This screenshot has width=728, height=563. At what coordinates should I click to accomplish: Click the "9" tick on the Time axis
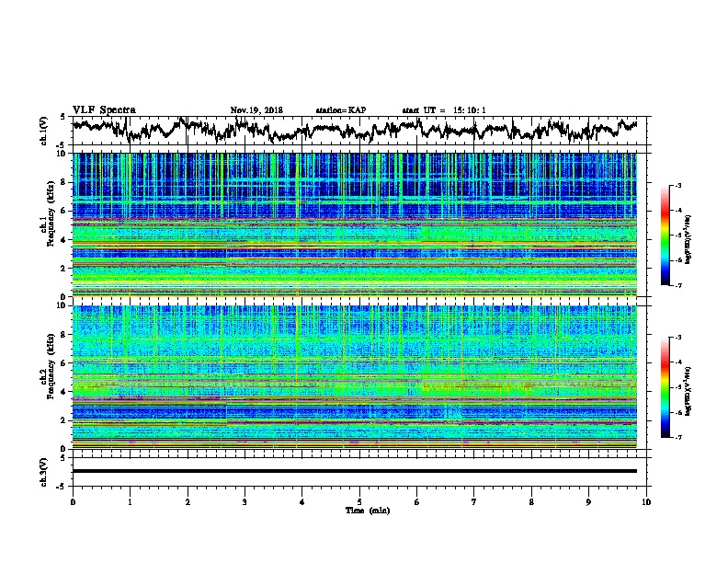pos(588,502)
